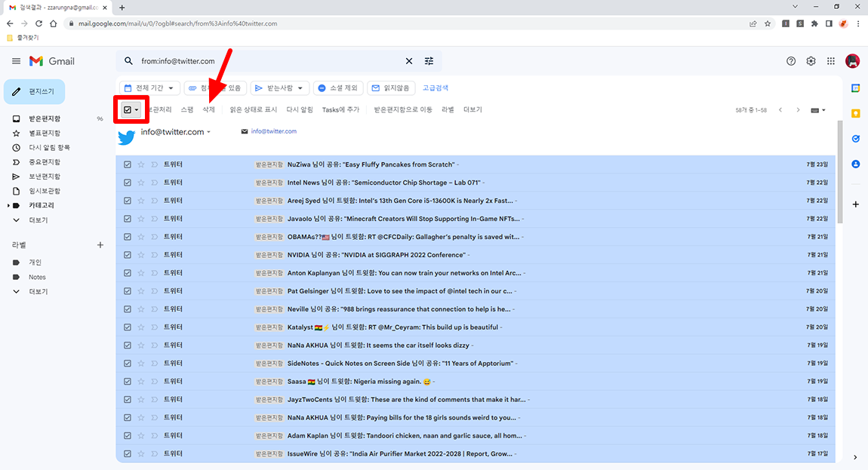Open the select-all dropdown arrow
868x470 pixels.
[137, 109]
